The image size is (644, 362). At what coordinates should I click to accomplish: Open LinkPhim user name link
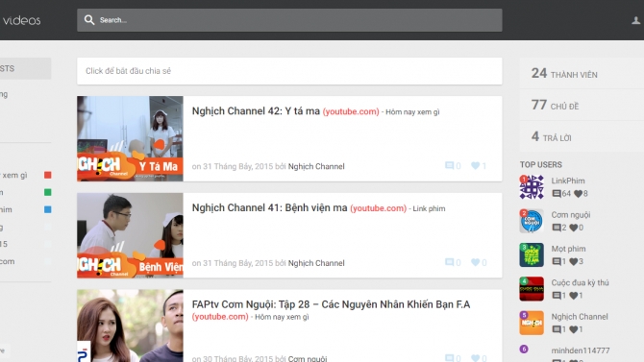click(568, 181)
